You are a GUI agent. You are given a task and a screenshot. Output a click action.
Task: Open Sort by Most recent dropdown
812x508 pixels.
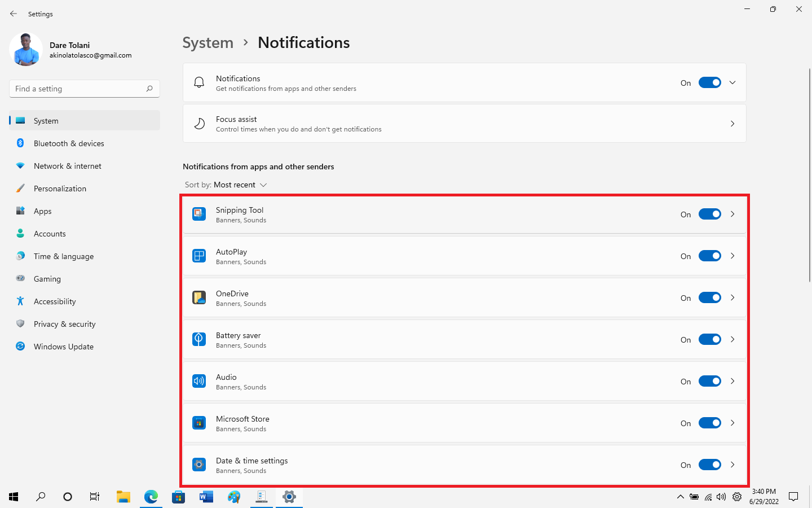coord(226,185)
